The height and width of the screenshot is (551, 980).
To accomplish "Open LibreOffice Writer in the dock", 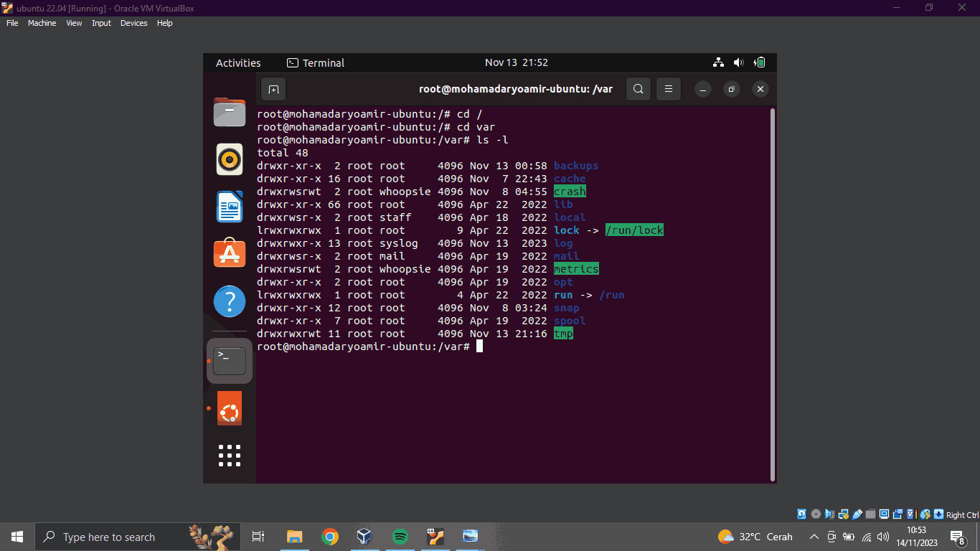I will coord(230,207).
